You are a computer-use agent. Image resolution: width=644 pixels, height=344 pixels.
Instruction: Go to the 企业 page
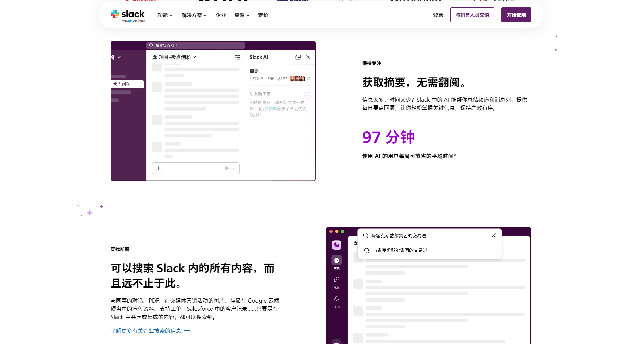[221, 15]
